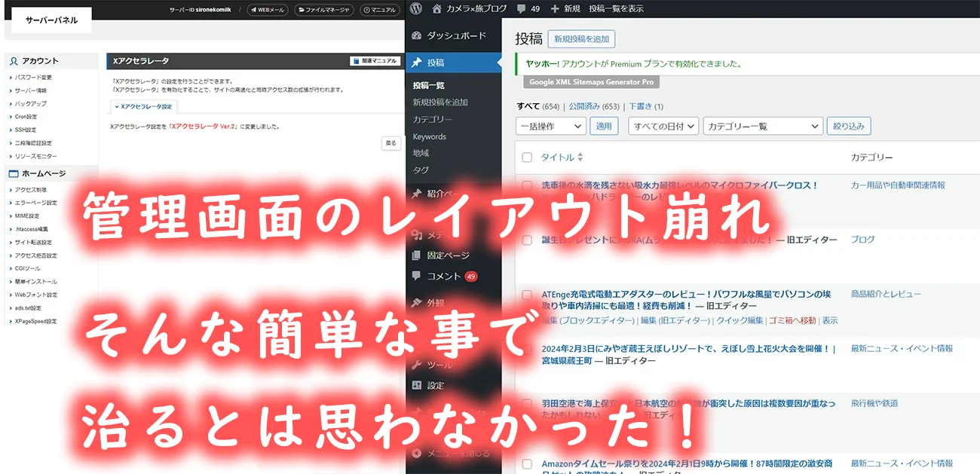The height and width of the screenshot is (474, 980).
Task: Open WEBメール in server panel header
Action: point(268,10)
